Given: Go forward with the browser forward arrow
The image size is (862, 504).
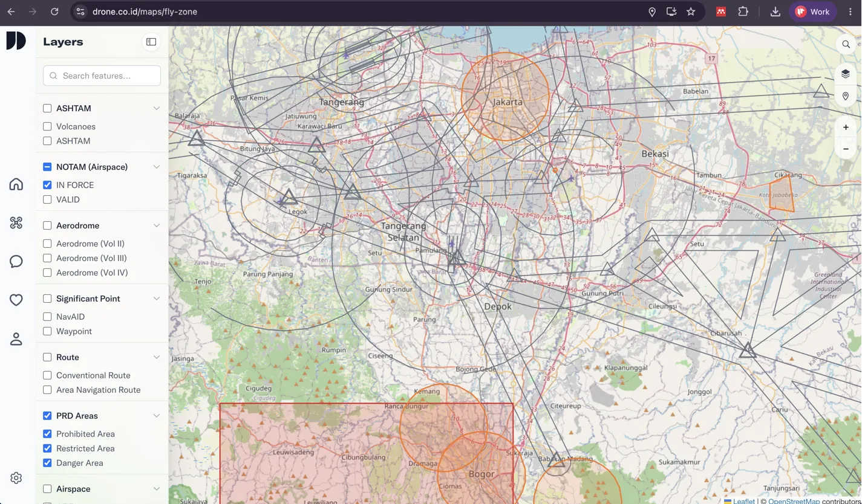Looking at the screenshot, I should click(33, 11).
